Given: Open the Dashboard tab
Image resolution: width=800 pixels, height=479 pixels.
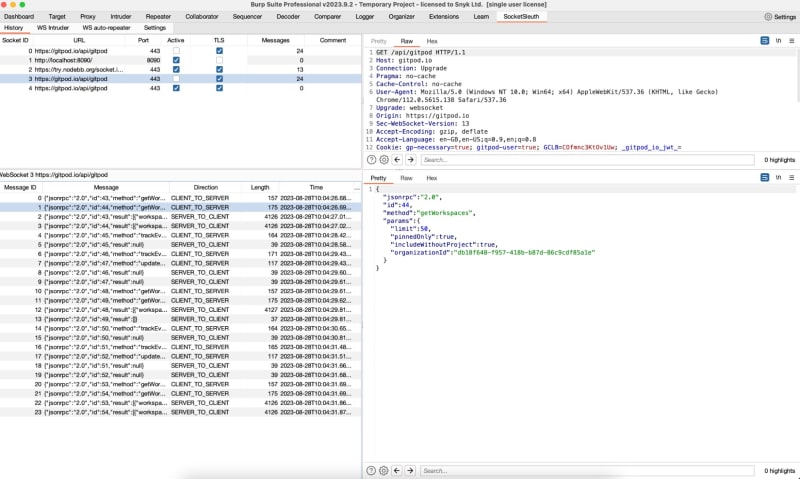Looking at the screenshot, I should 19,16.
